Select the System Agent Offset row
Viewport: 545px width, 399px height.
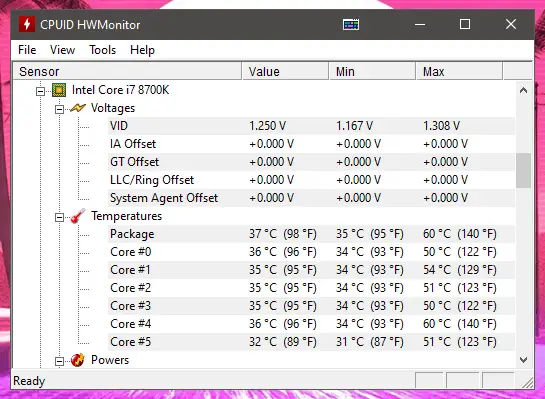tap(311, 198)
